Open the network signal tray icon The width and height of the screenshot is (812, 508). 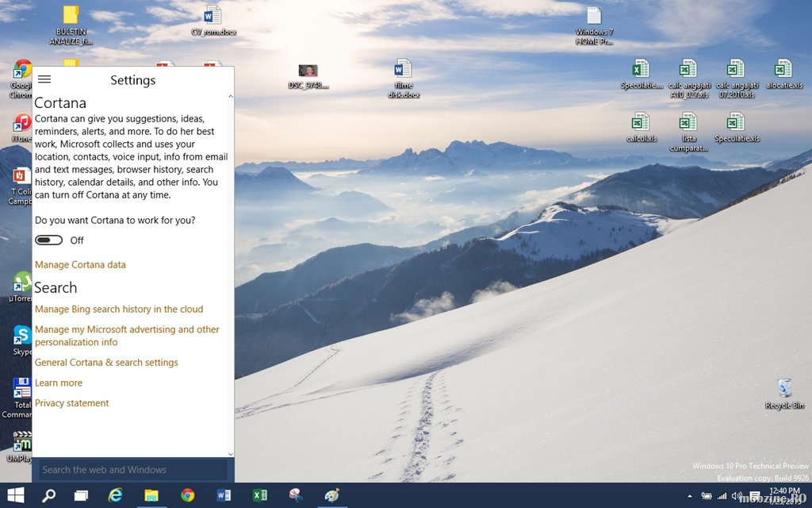point(722,496)
